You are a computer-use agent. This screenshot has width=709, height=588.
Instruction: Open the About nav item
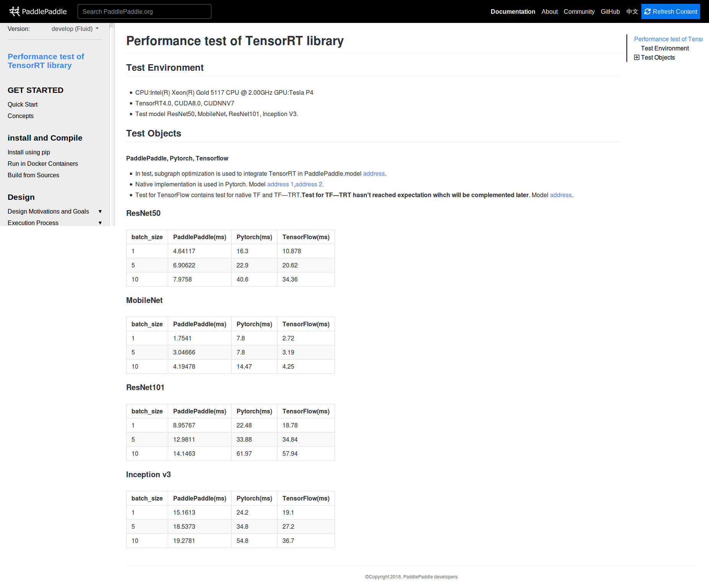(x=550, y=11)
